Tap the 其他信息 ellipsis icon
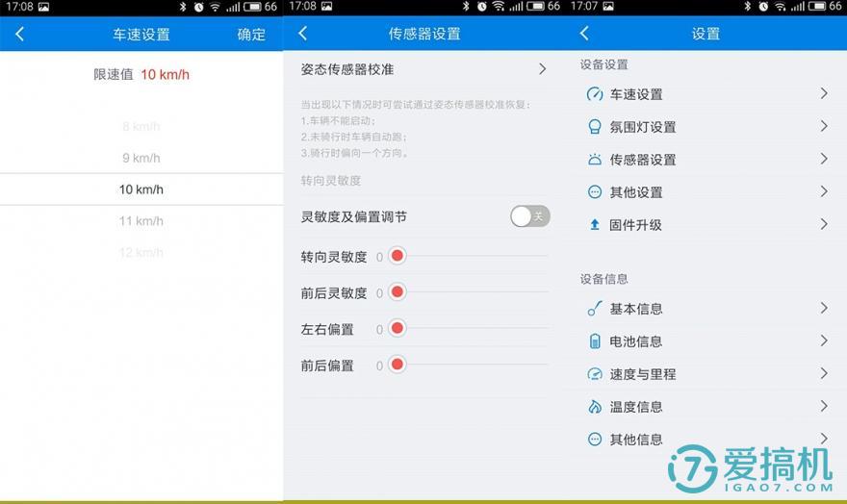The width and height of the screenshot is (847, 504). point(594,440)
